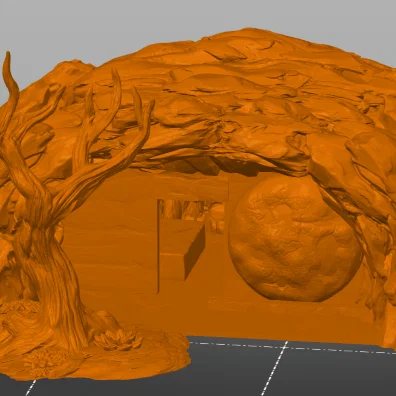Click the rectangular opening in the back wall
This screenshot has height=396, width=396.
pyautogui.click(x=191, y=246)
